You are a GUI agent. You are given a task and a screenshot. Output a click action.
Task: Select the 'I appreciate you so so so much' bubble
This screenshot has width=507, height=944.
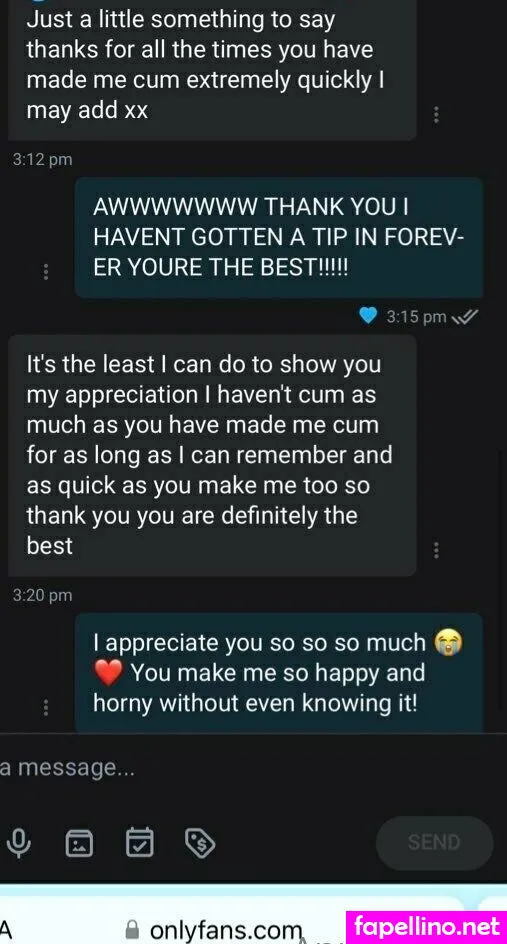pos(279,673)
